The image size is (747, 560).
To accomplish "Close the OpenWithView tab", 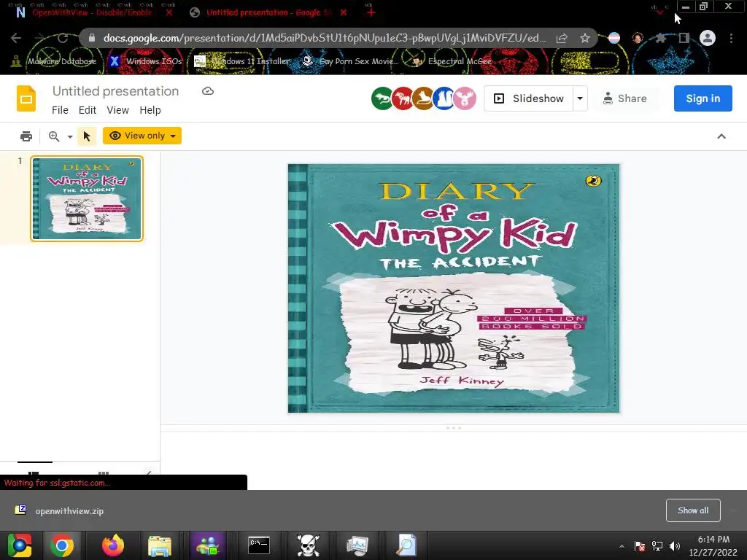I will [169, 12].
